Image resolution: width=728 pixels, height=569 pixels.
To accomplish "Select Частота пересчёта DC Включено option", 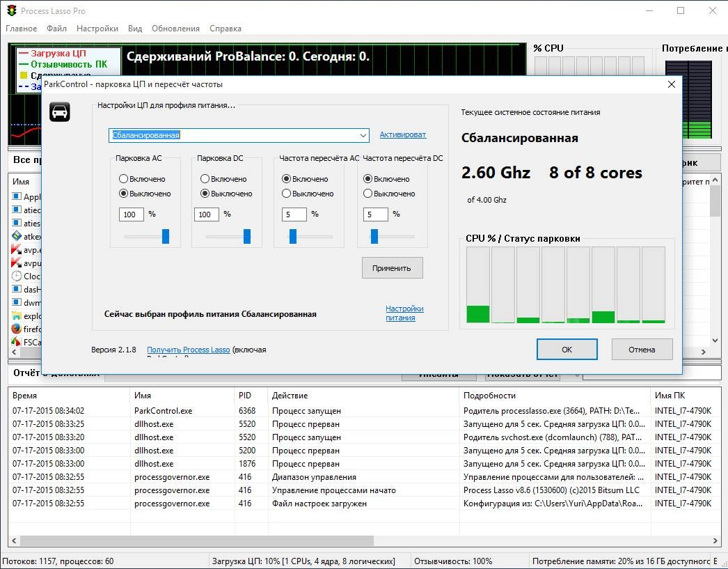I will pyautogui.click(x=367, y=179).
